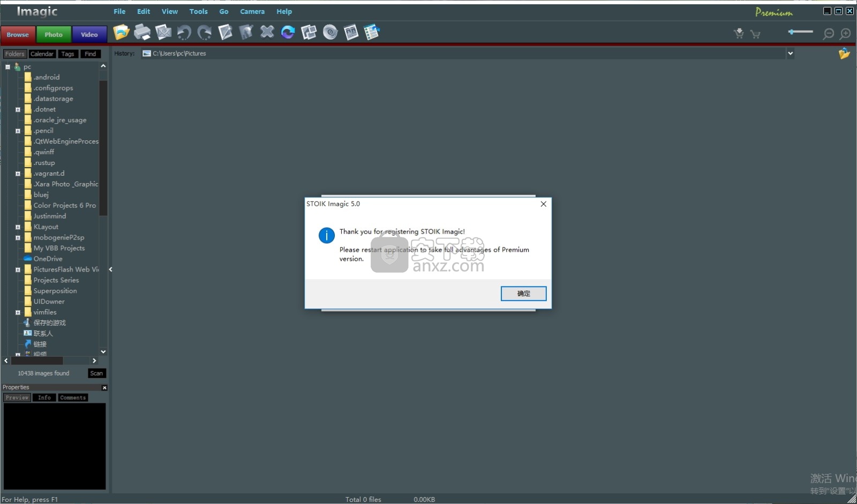The width and height of the screenshot is (857, 504).
Task: Expand the .dotnet folder node
Action: (18, 110)
